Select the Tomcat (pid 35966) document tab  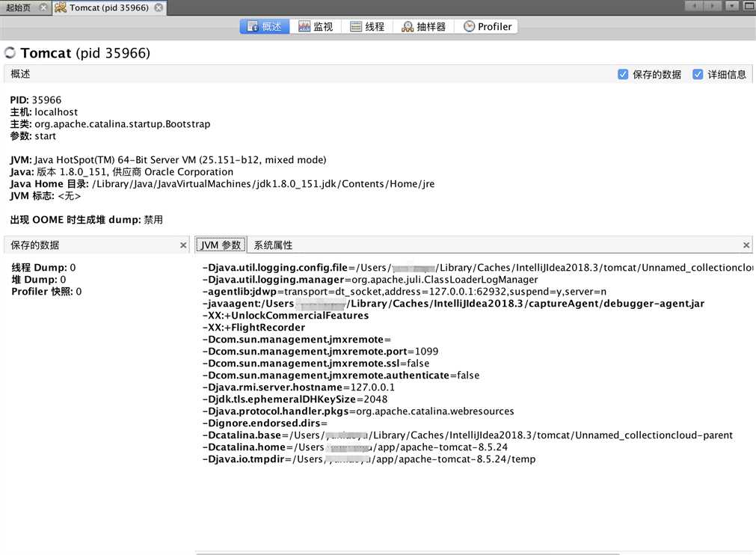pyautogui.click(x=109, y=7)
